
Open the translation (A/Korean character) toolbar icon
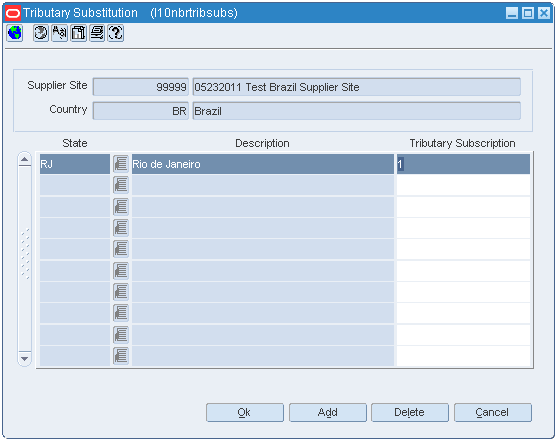[59, 33]
